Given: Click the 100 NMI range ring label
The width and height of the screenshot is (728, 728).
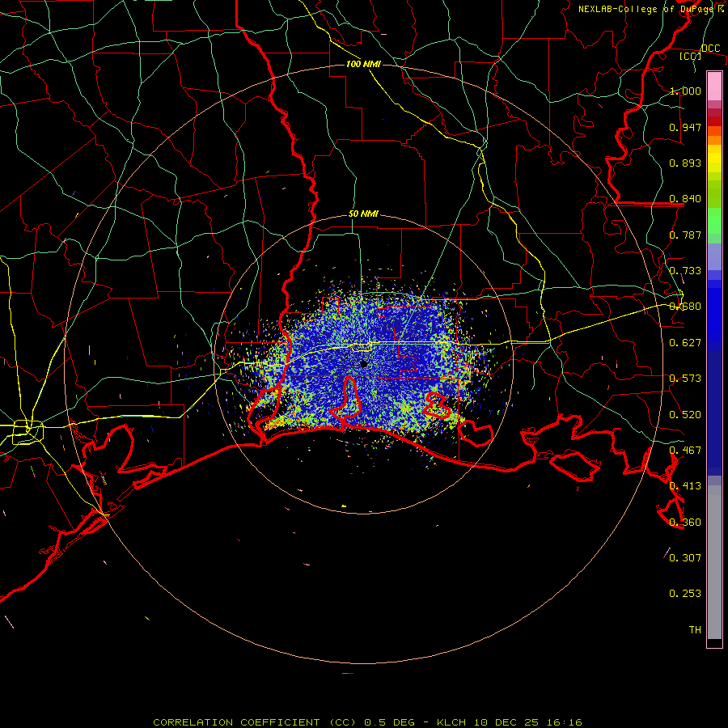Looking at the screenshot, I should click(x=363, y=64).
